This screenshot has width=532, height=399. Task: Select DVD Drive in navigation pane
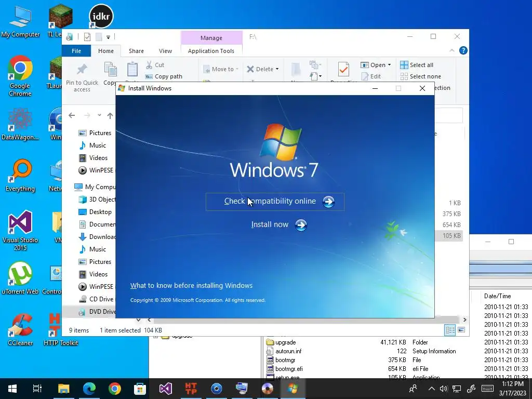96,312
